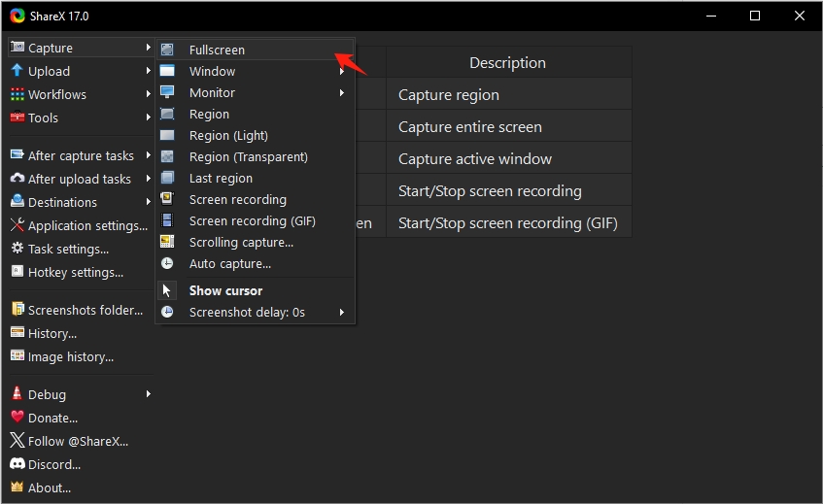Click the After capture tasks icon

point(17,155)
